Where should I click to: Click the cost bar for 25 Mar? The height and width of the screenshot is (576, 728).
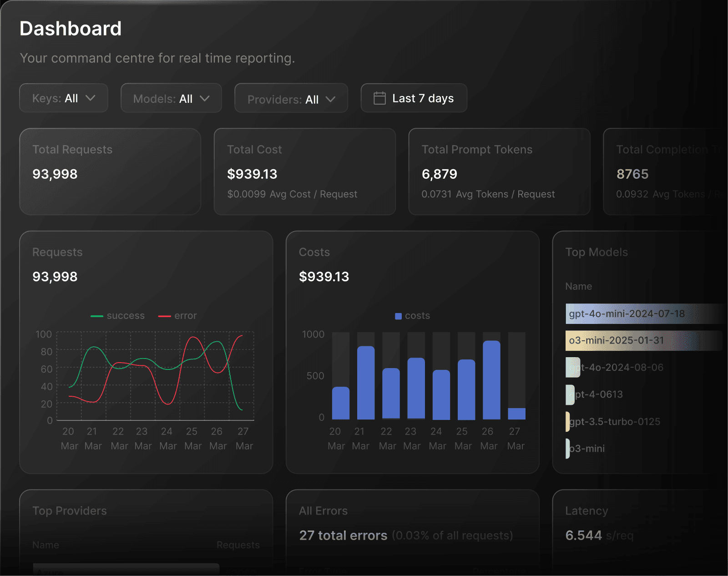(466, 389)
